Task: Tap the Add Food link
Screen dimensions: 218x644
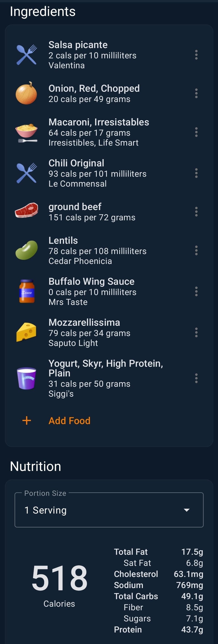Action: point(69,421)
